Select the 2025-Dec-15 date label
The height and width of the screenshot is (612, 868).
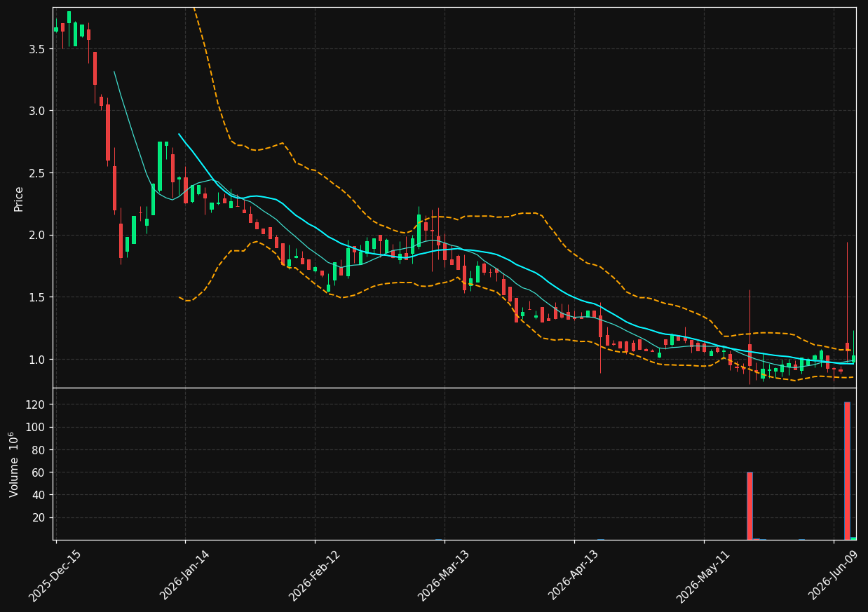click(55, 576)
